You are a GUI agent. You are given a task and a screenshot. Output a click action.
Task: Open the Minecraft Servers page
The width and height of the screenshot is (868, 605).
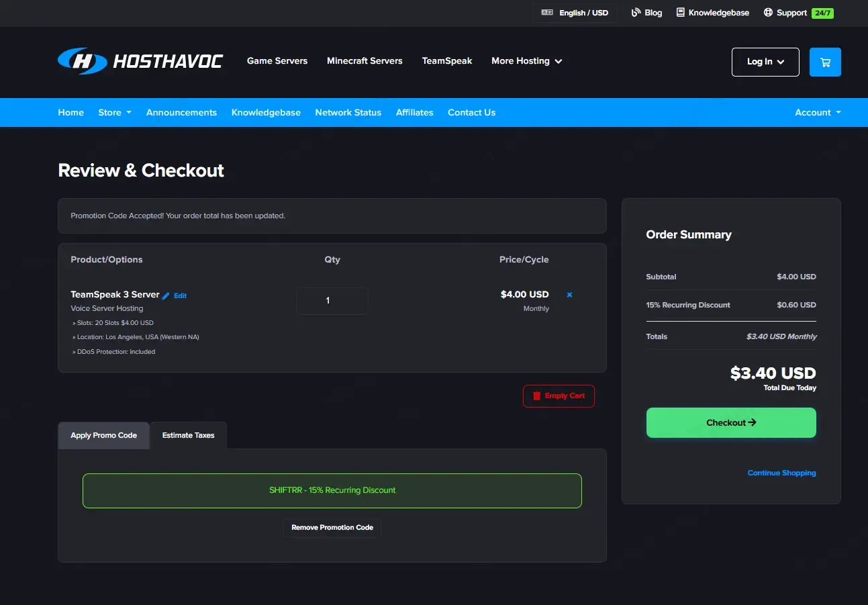(365, 61)
